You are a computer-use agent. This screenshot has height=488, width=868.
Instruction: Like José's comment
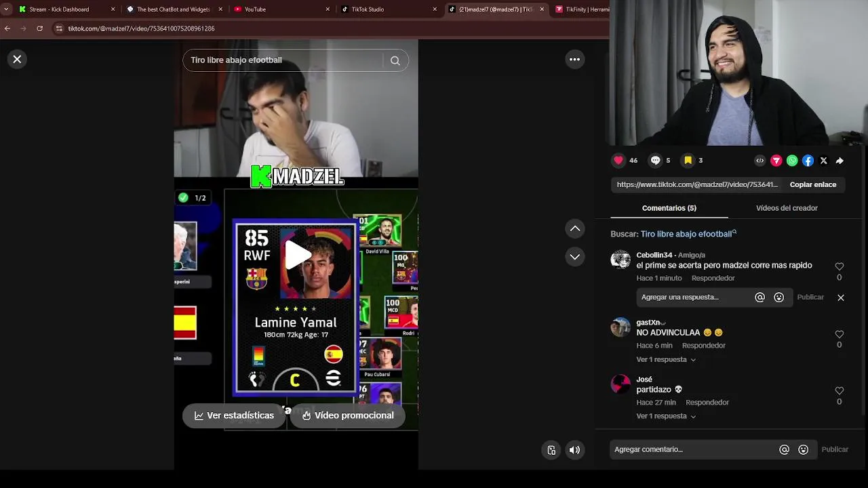click(x=840, y=391)
